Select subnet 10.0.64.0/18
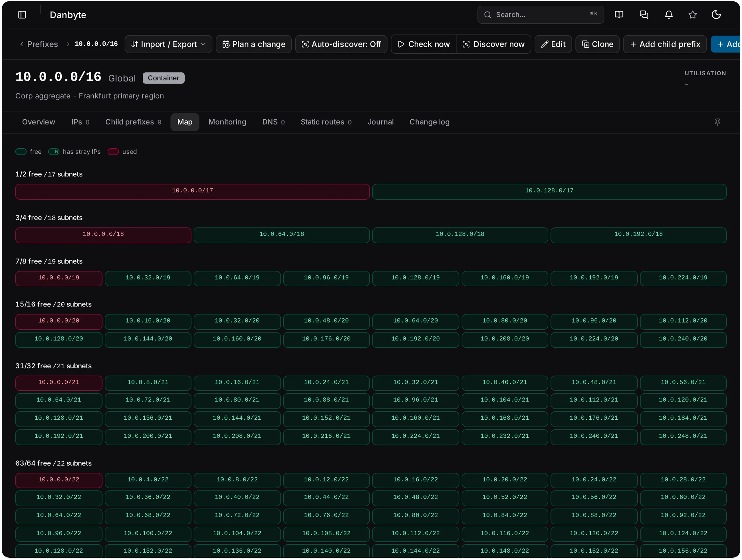 (281, 235)
